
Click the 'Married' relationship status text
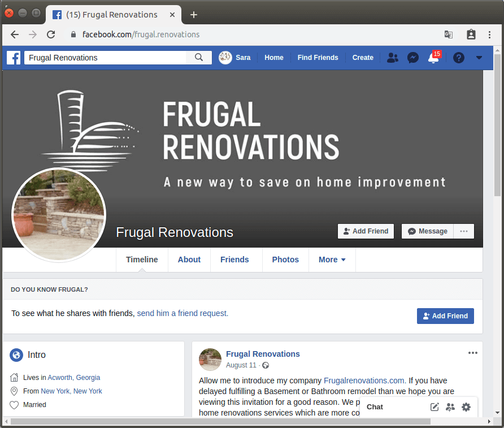[x=34, y=405]
